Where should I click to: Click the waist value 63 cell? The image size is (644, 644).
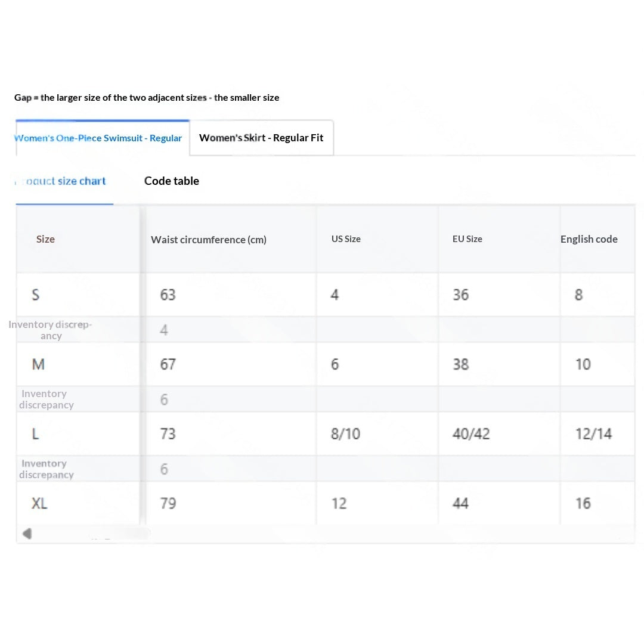pos(231,295)
